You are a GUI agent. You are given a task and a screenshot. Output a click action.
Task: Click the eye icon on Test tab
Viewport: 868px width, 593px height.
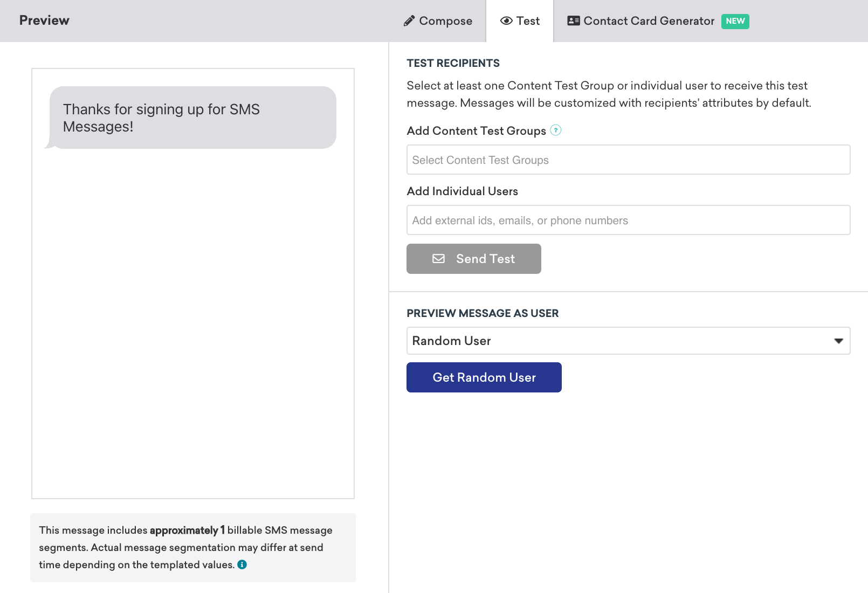click(x=506, y=21)
